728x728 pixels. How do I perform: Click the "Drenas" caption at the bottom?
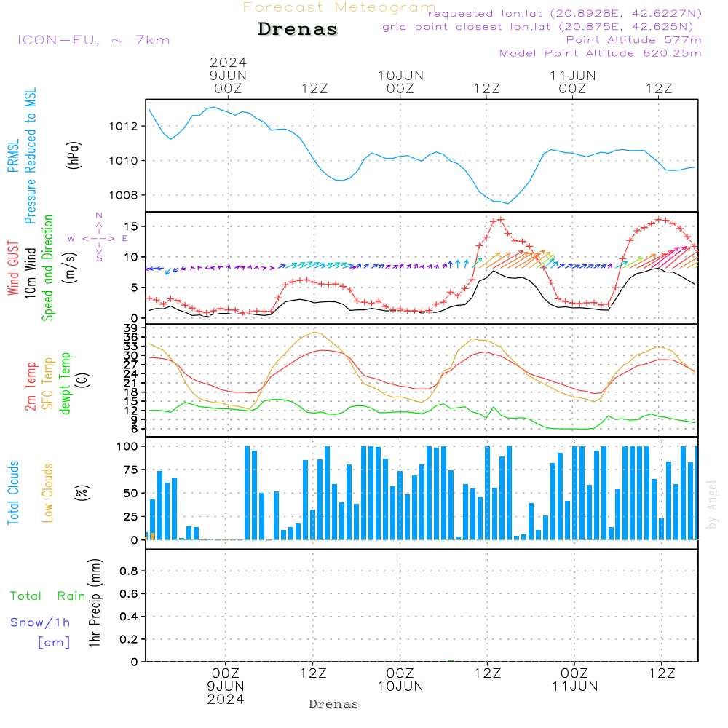pos(334,704)
